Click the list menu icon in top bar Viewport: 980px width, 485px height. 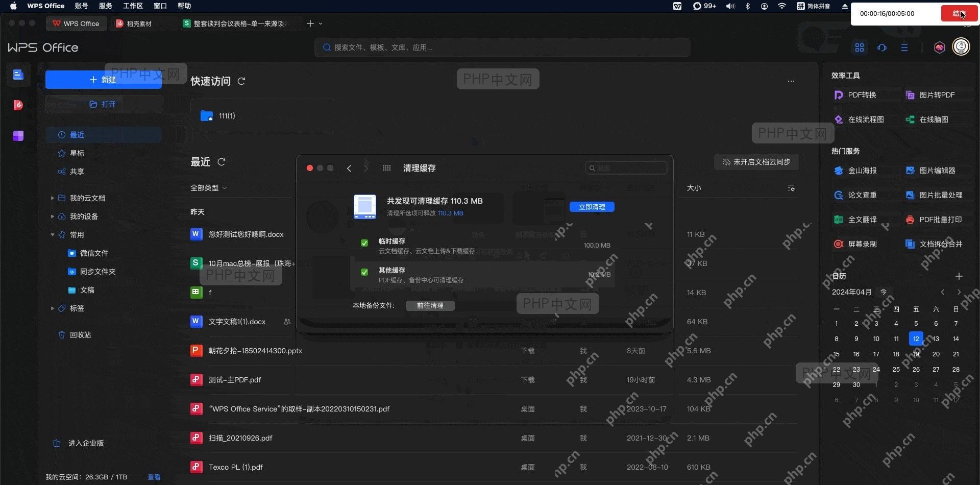point(904,47)
